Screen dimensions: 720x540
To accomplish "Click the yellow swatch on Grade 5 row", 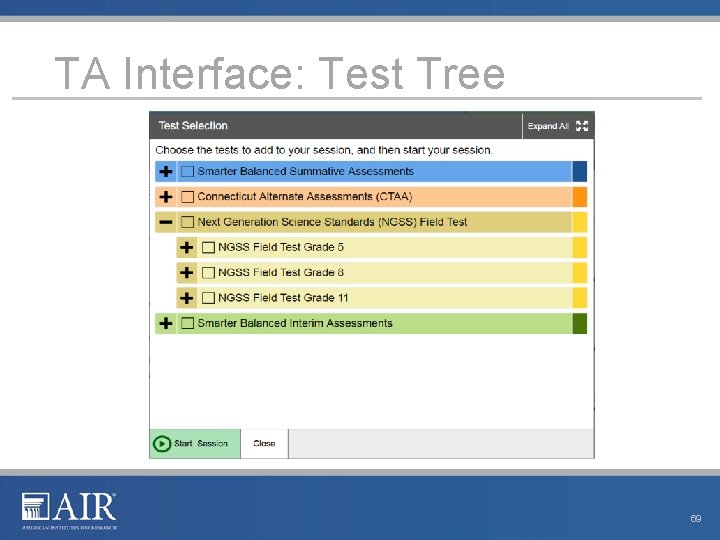I will pos(579,248).
